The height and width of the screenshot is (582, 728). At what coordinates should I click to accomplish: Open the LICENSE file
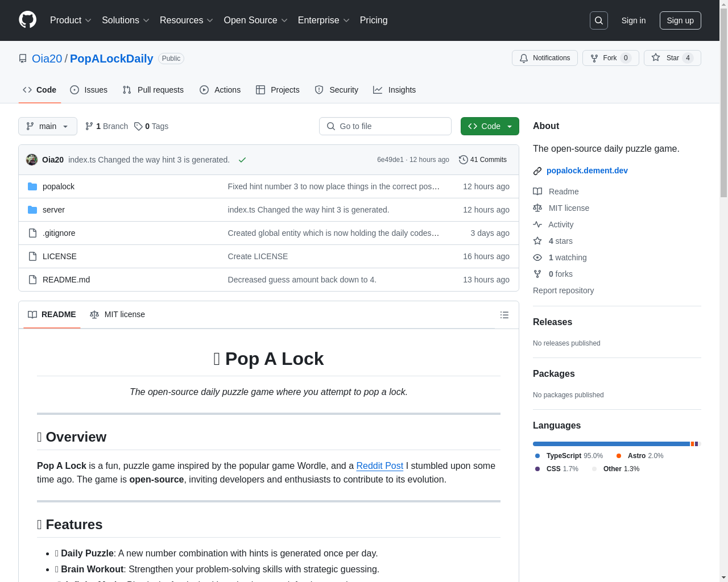(x=60, y=256)
